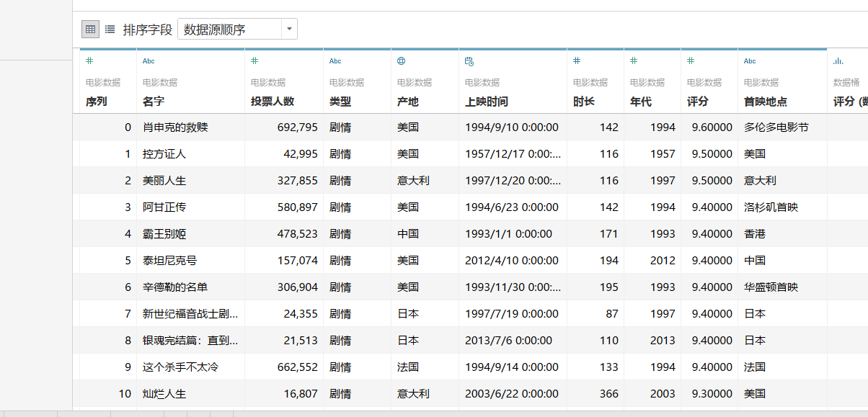868x417 pixels.
Task: Click the 新世纪福音战士剧... name cell
Action: (190, 313)
